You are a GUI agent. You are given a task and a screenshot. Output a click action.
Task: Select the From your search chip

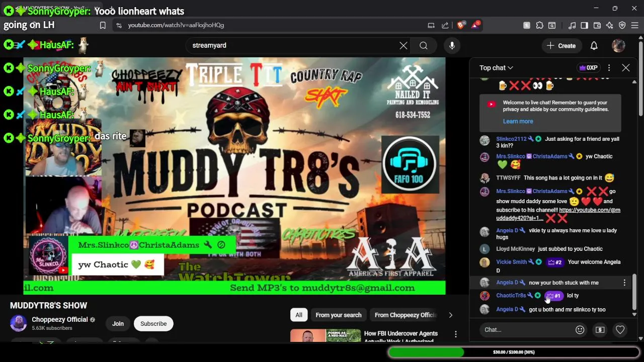(x=338, y=315)
